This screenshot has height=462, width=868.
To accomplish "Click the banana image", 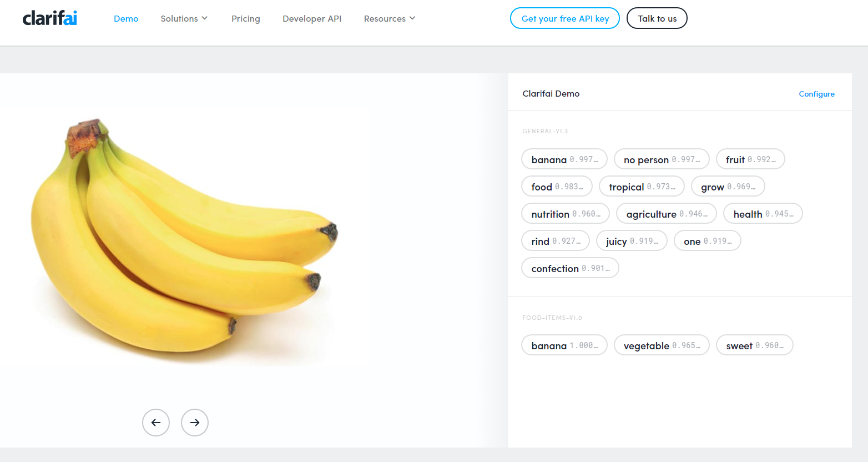I will [x=183, y=239].
